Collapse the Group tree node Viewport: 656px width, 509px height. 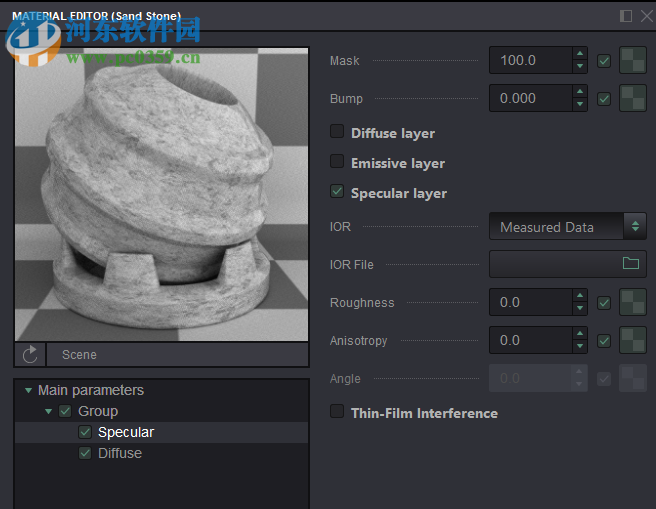click(x=48, y=412)
